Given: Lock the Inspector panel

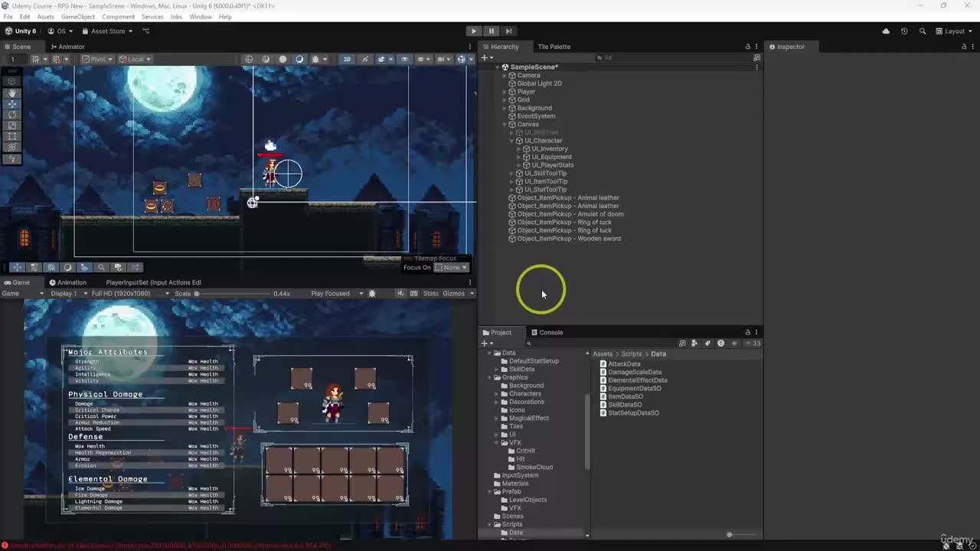Looking at the screenshot, I should [x=963, y=47].
